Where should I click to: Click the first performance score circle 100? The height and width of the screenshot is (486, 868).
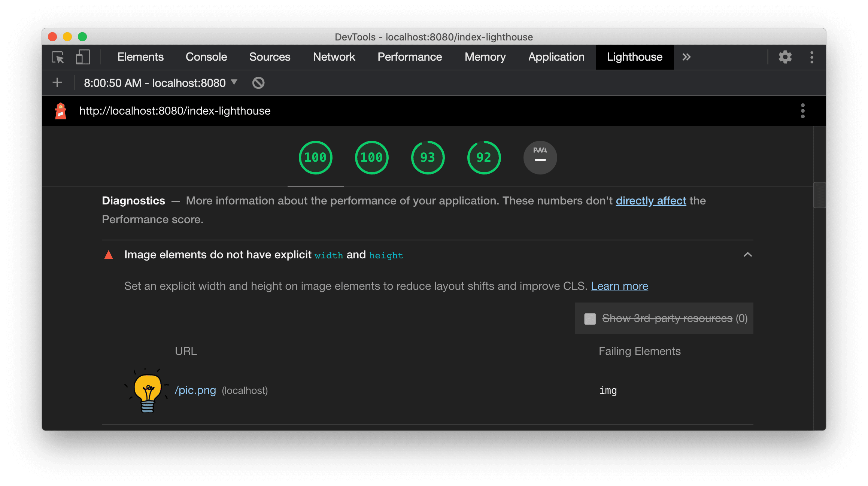tap(315, 157)
